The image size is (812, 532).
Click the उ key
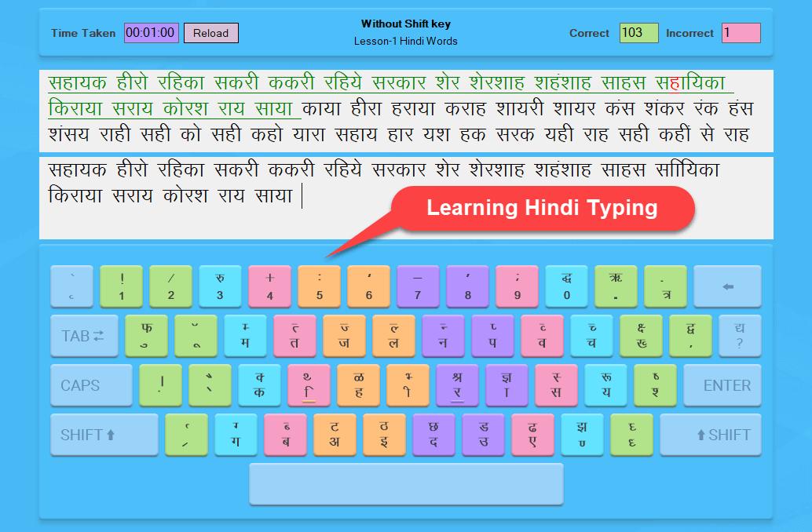click(x=483, y=435)
